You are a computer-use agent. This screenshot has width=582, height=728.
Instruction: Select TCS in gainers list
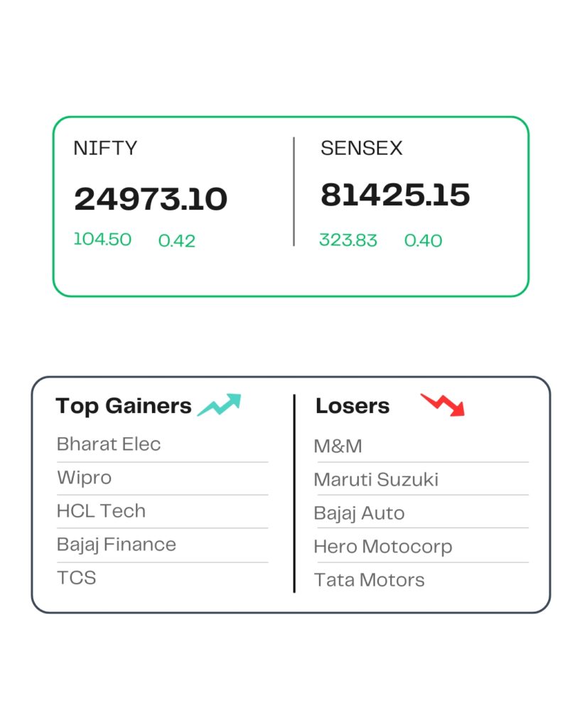click(77, 578)
